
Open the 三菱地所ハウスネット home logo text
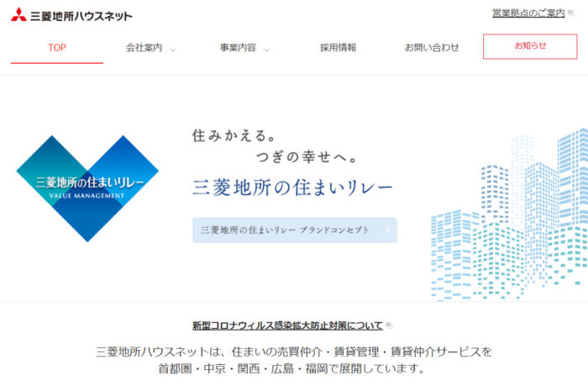(81, 16)
